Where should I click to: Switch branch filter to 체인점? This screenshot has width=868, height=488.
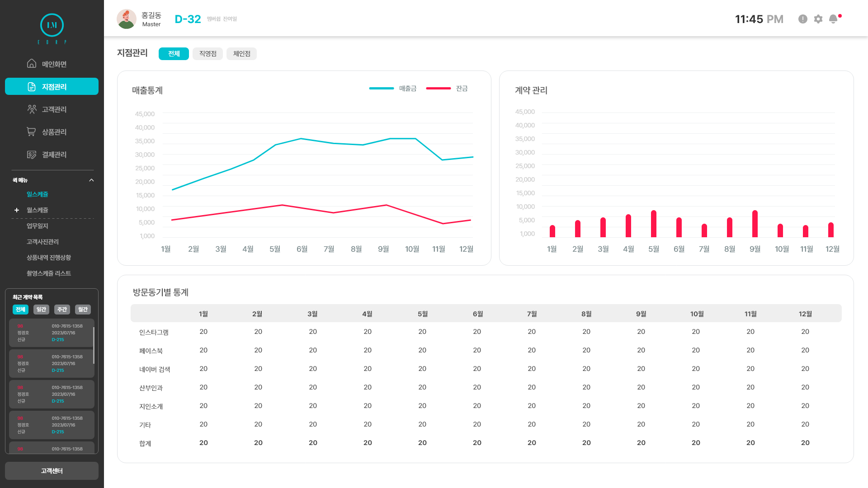[x=241, y=54]
